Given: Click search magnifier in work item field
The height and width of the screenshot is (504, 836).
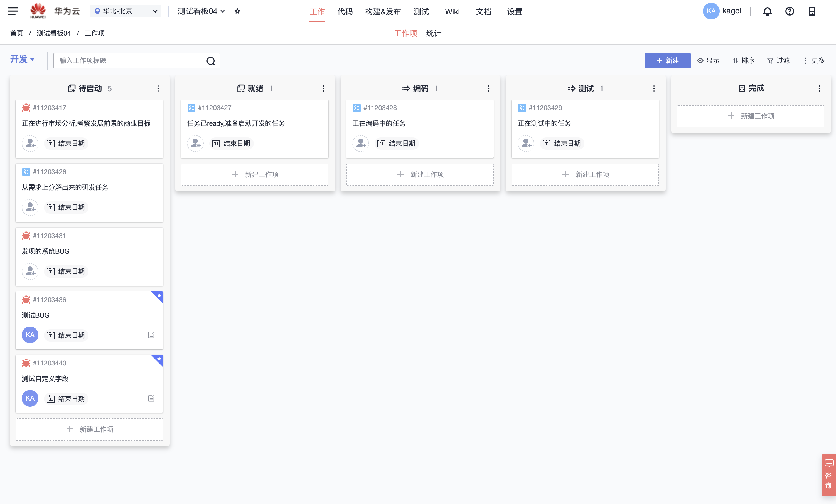Looking at the screenshot, I should pyautogui.click(x=211, y=61).
